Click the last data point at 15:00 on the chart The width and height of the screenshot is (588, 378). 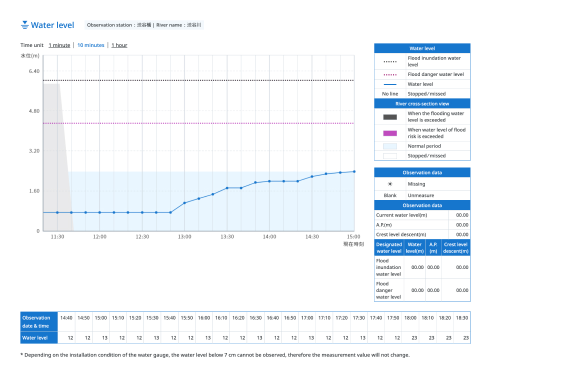click(x=354, y=172)
